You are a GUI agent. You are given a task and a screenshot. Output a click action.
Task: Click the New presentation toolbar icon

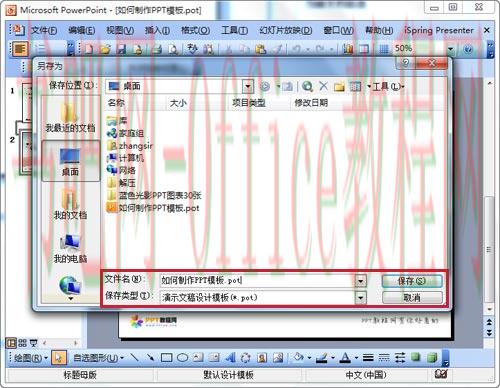89,49
